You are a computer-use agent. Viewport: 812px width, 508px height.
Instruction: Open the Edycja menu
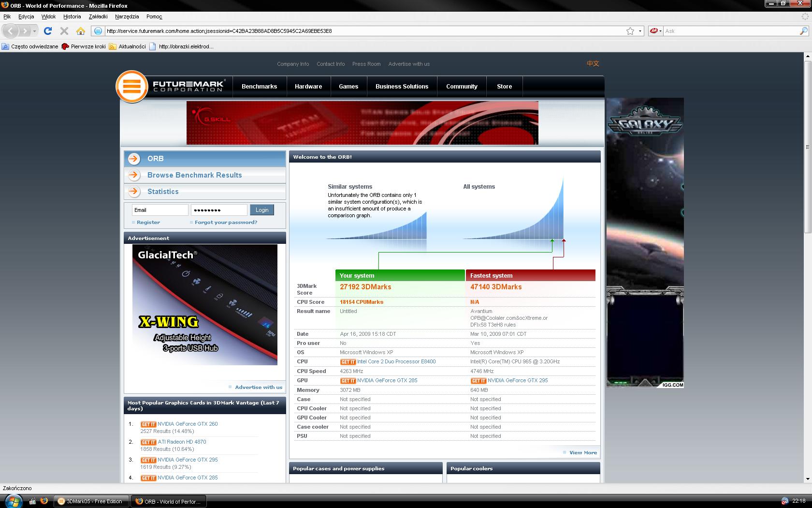pyautogui.click(x=26, y=16)
